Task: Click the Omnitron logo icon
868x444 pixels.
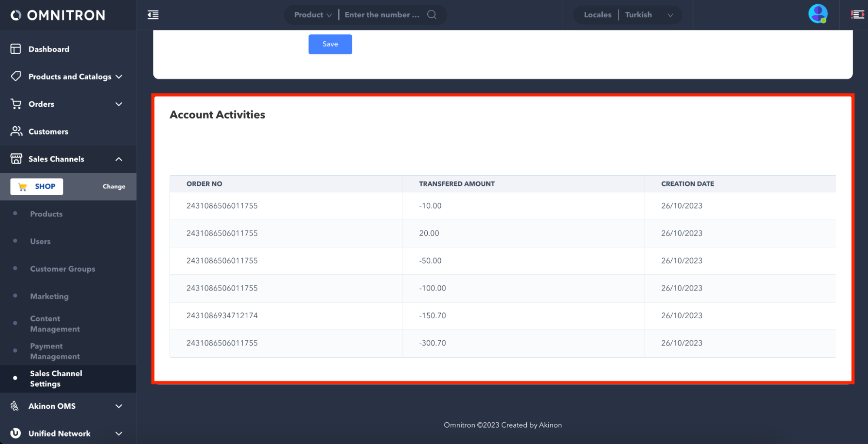Action: [16, 15]
